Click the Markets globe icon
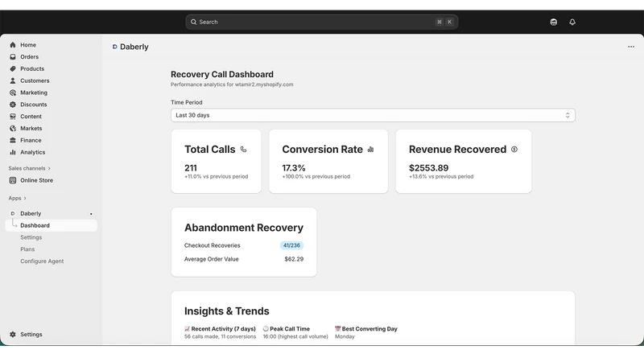644x362 pixels. point(13,128)
